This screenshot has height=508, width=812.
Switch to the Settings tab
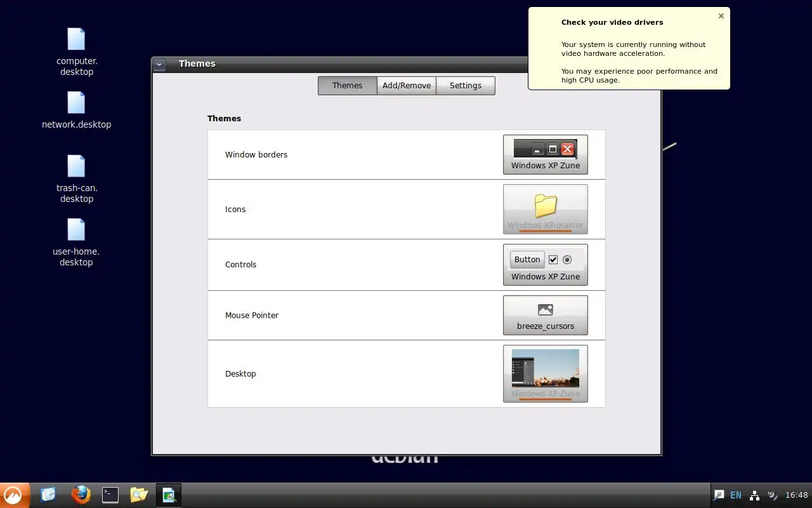click(x=466, y=86)
